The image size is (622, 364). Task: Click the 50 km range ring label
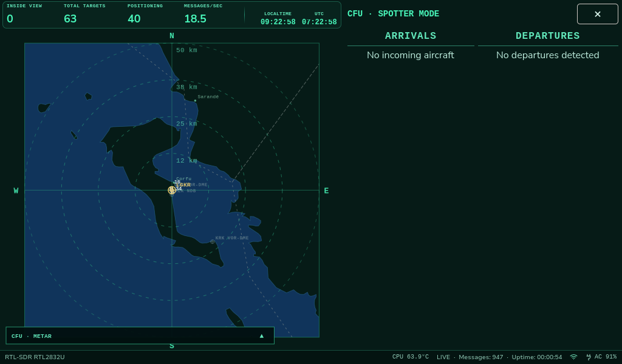pos(186,50)
